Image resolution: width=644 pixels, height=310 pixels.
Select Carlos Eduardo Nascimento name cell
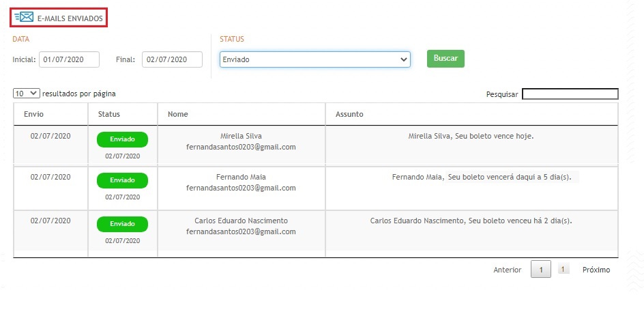(241, 221)
